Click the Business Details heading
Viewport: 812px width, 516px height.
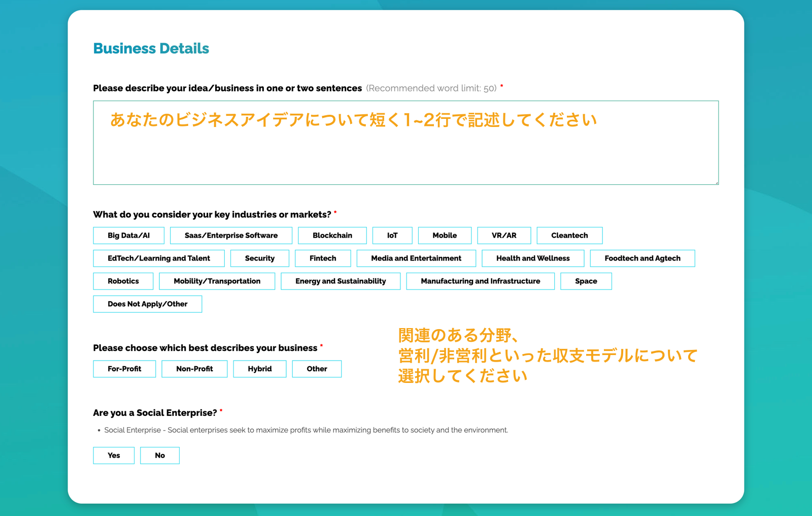(151, 48)
